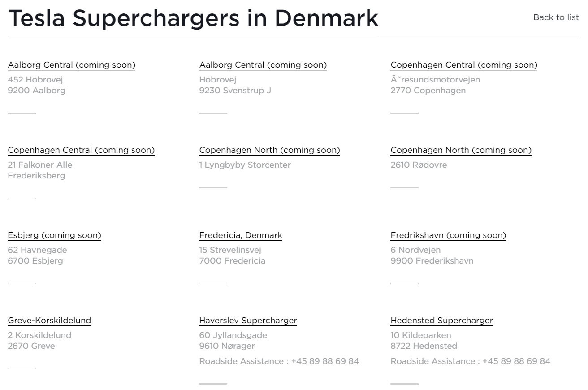Screen dimensions: 588x390
Task: Open the Greve-Korskildelund supercharger
Action: pos(49,321)
